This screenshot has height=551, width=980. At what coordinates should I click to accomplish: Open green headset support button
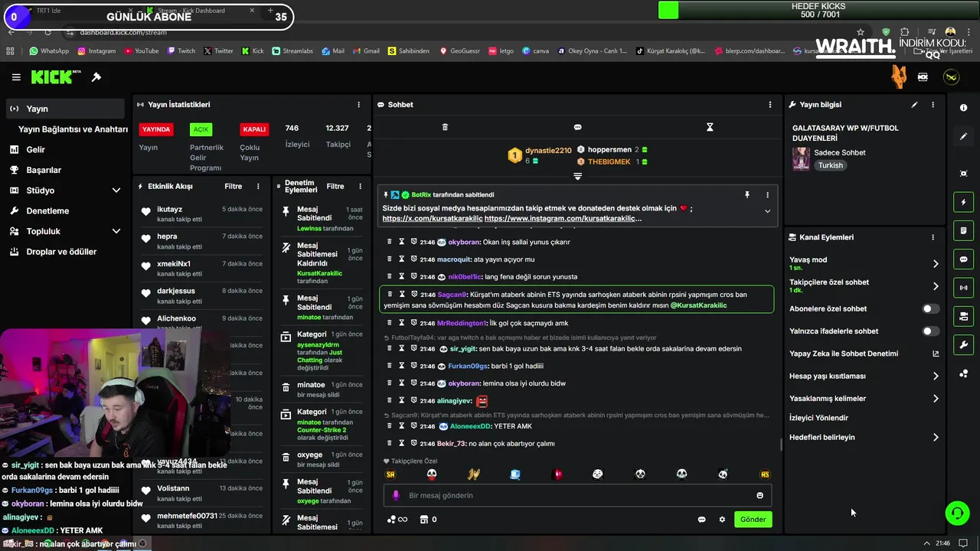(957, 513)
